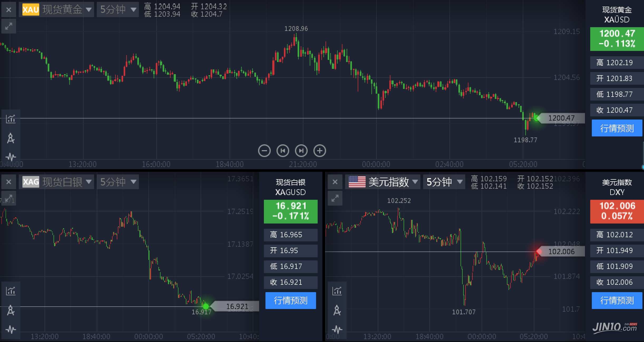Jump to previous gold chart period

283,151
